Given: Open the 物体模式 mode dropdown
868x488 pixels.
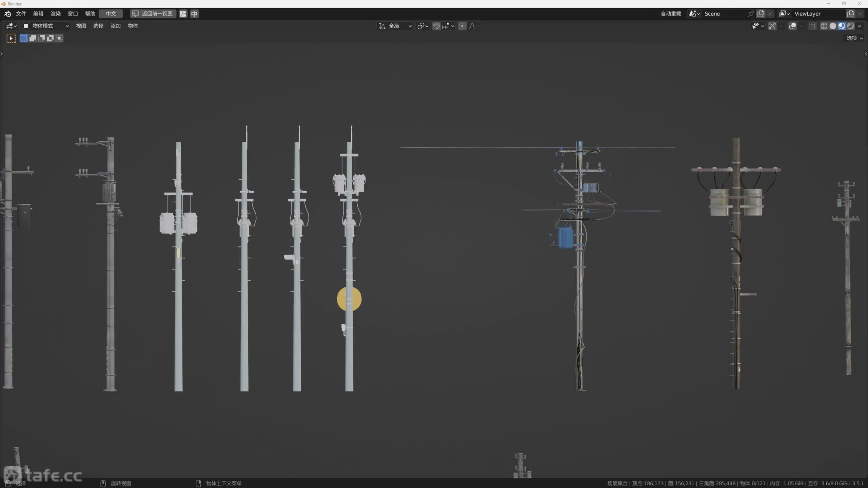Looking at the screenshot, I should pyautogui.click(x=46, y=26).
